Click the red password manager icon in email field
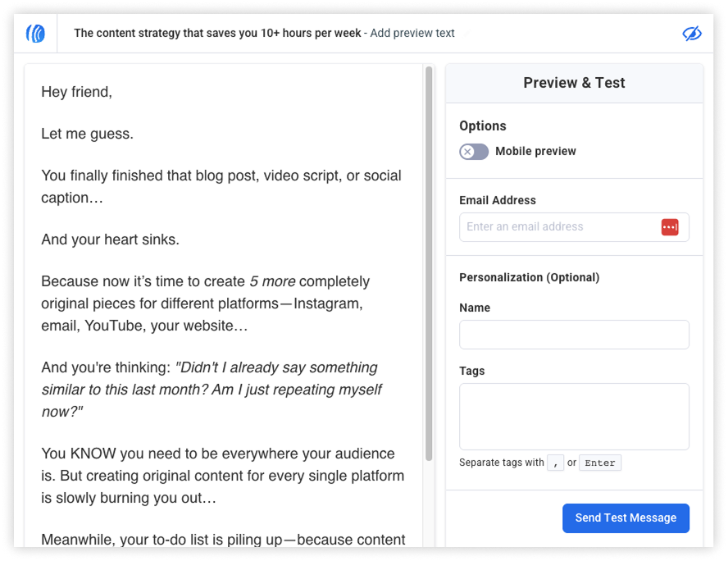The image size is (728, 561). pos(670,227)
